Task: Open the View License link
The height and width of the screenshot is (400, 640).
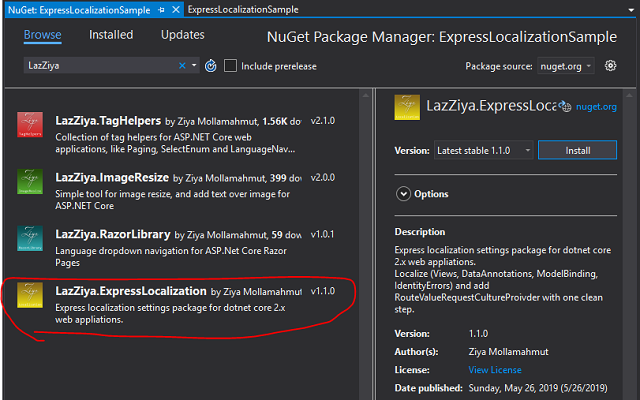Action: pos(495,369)
